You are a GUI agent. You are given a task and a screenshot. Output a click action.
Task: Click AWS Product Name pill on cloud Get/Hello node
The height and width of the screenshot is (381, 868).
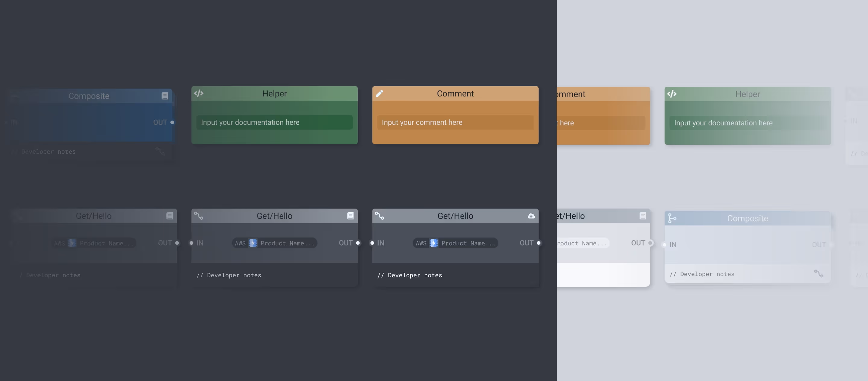click(455, 243)
